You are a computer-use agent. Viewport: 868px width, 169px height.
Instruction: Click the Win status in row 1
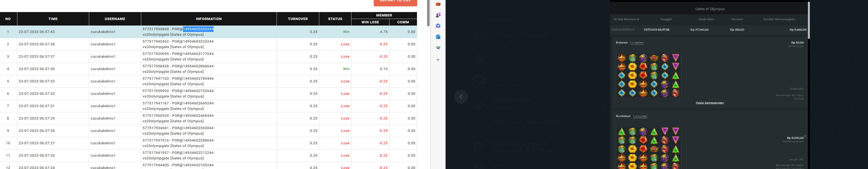tap(346, 32)
